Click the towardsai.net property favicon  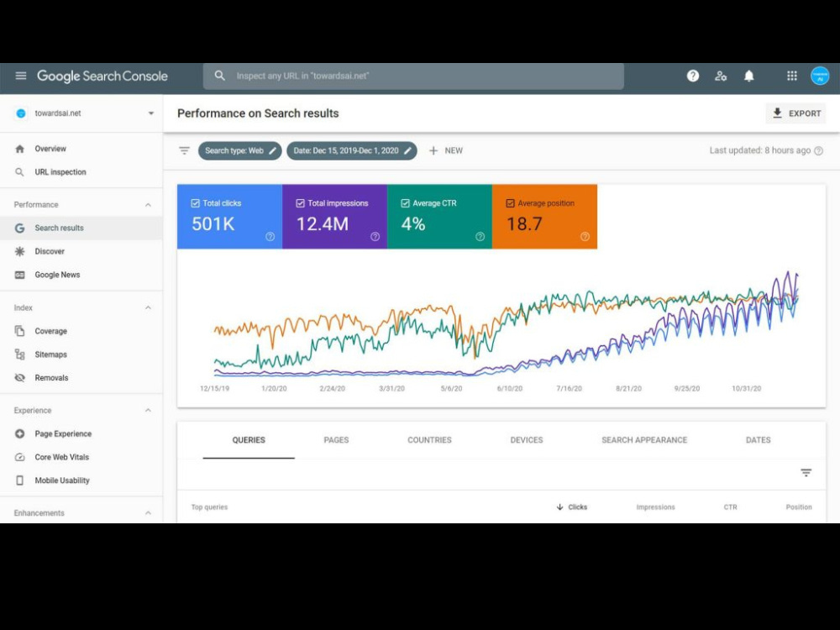click(21, 113)
